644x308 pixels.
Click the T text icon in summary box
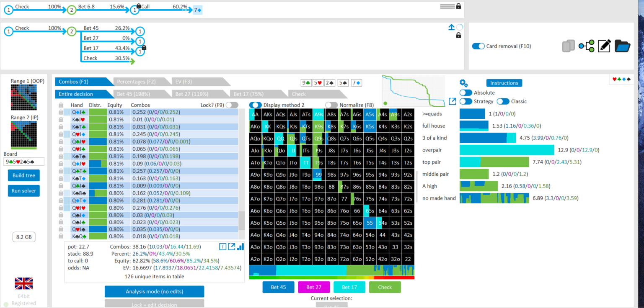[x=222, y=247]
